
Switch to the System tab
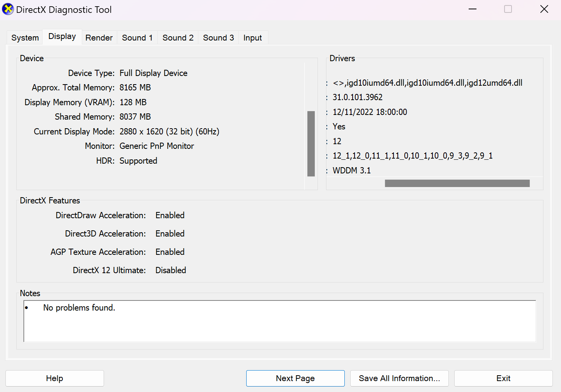pyautogui.click(x=25, y=37)
